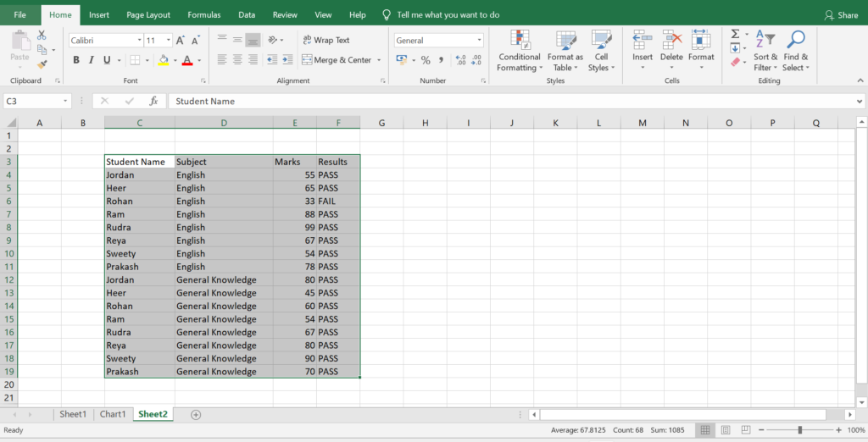The height and width of the screenshot is (442, 868).
Task: Click the Share person icon
Action: pos(829,15)
